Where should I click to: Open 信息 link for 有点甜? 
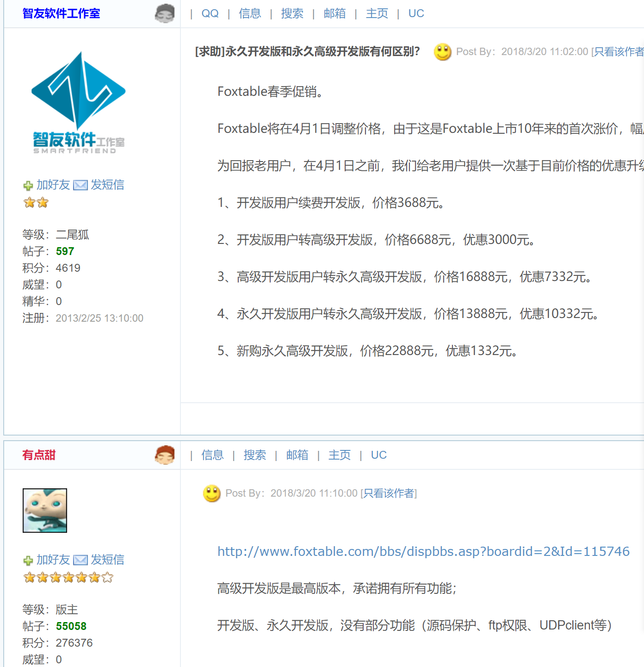[212, 455]
